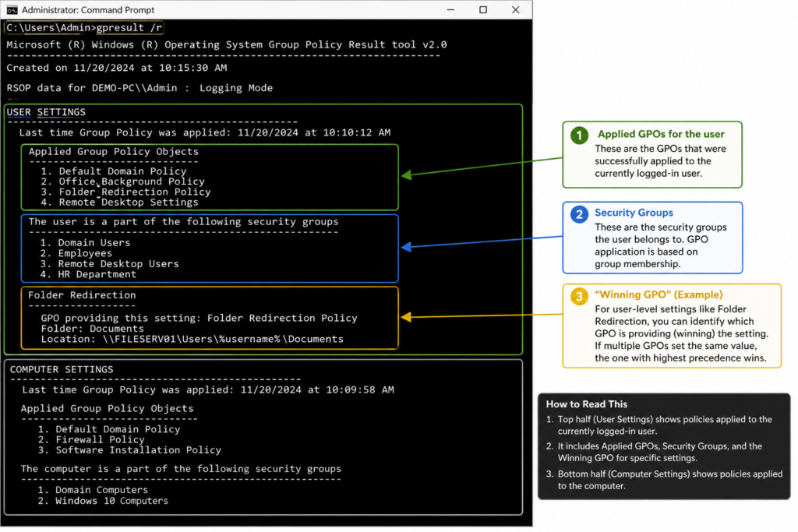Click the 'Folder Redirection' heading
The image size is (798, 532).
[82, 295]
